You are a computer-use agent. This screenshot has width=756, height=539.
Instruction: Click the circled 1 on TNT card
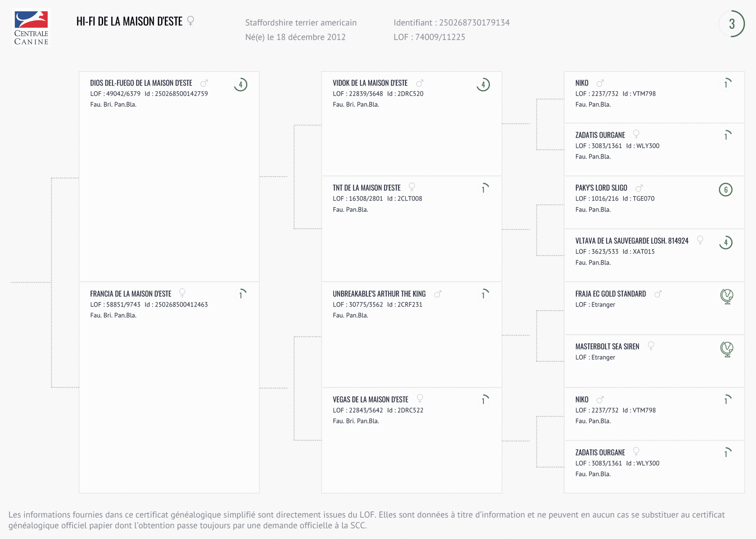coord(483,190)
